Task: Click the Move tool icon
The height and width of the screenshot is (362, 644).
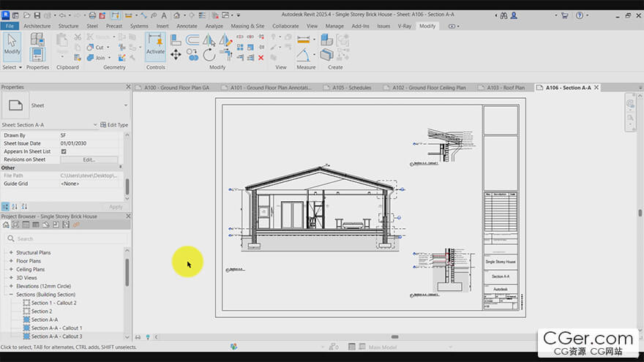Action: (176, 55)
